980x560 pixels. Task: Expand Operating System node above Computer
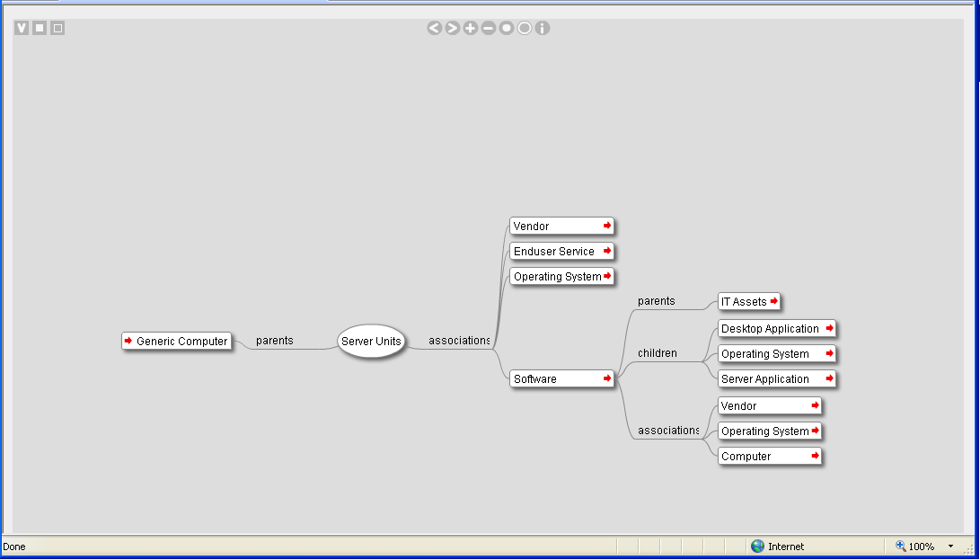click(x=815, y=431)
